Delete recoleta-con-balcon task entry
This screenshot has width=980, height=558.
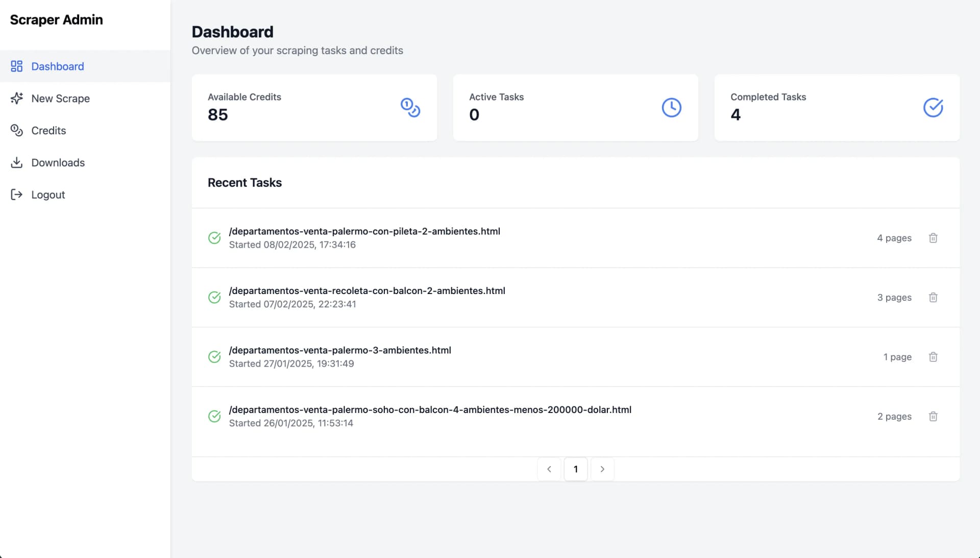[933, 297]
